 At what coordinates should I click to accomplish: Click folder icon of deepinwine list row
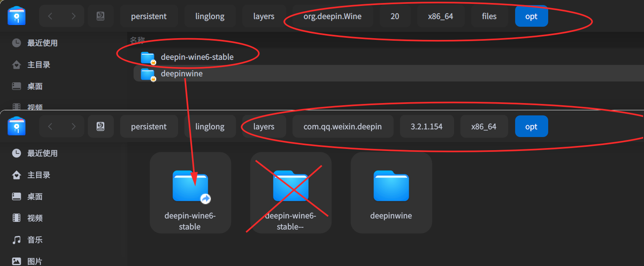[x=148, y=74]
